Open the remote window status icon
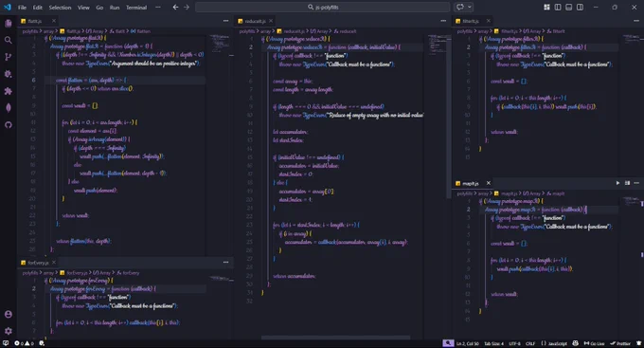This screenshot has width=644, height=348. (x=6, y=343)
